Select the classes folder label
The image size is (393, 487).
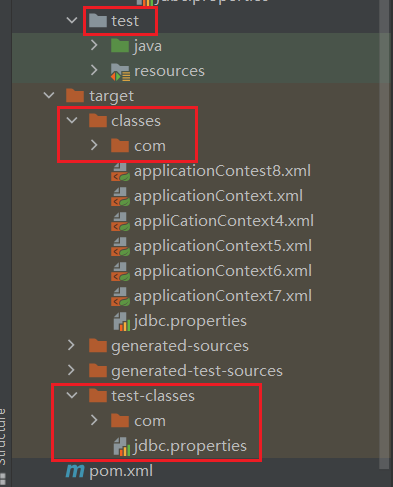tap(136, 121)
